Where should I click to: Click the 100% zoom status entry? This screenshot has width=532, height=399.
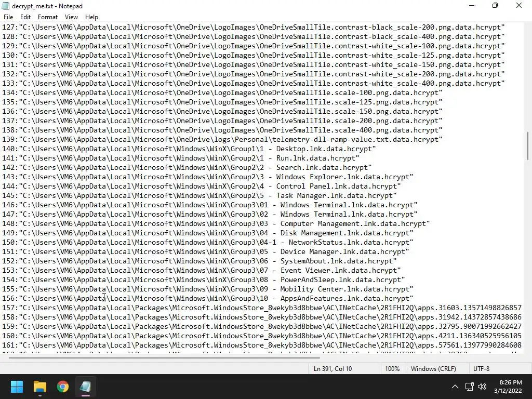tap(392, 368)
